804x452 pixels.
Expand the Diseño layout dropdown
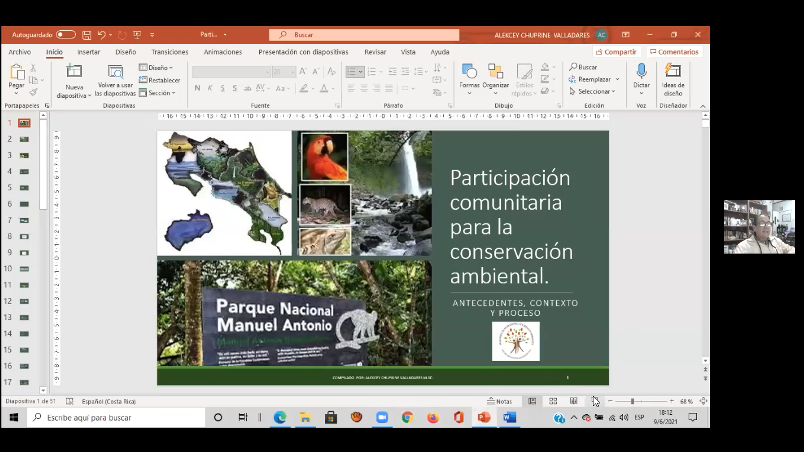click(157, 67)
